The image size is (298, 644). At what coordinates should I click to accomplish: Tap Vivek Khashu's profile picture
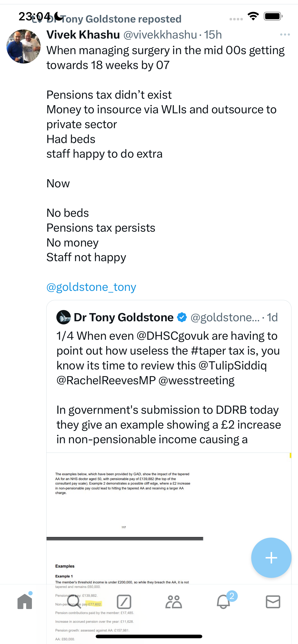24,46
